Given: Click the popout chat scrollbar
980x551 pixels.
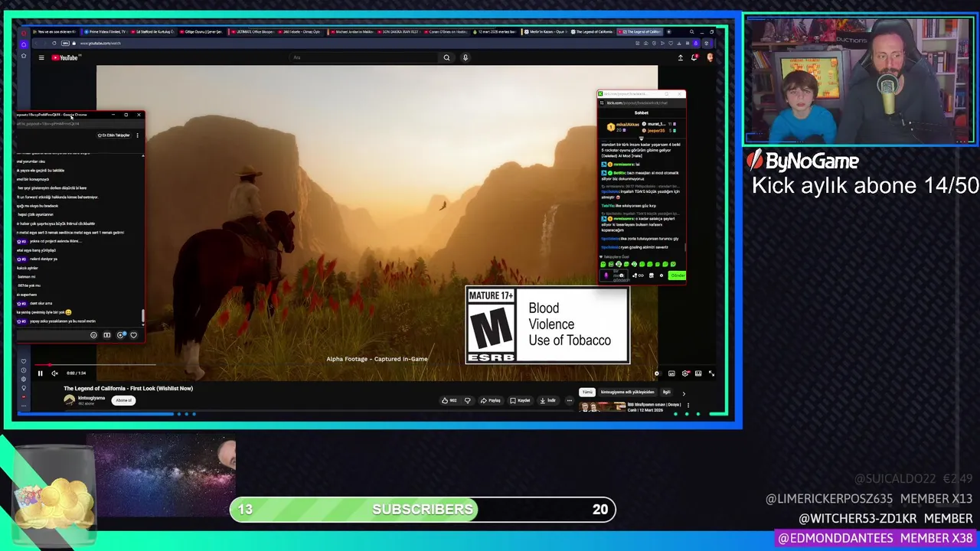Looking at the screenshot, I should [142, 315].
